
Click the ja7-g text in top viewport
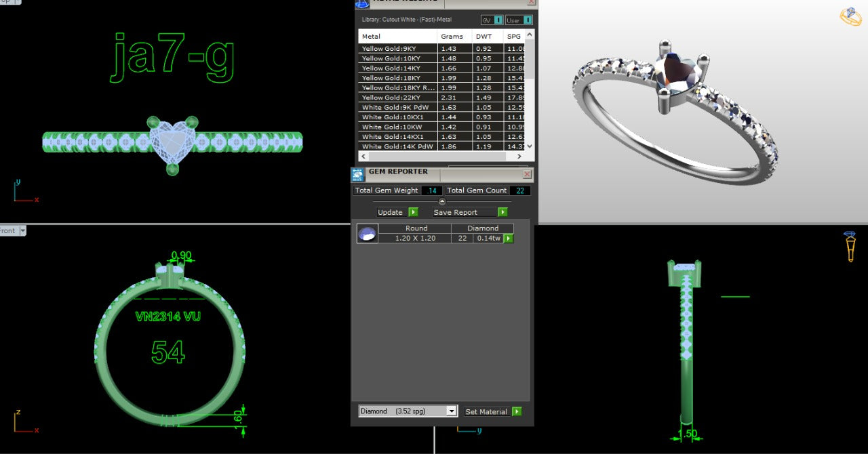pos(172,57)
